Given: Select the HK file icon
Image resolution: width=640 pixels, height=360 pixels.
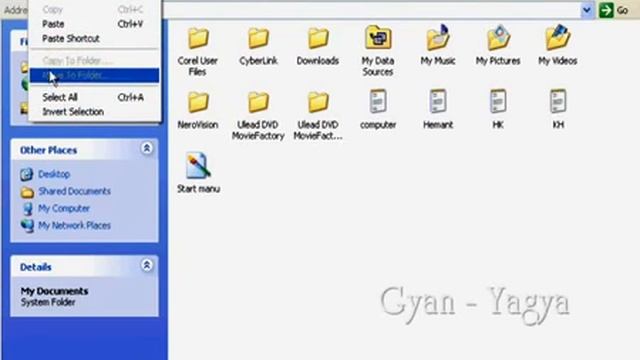Looking at the screenshot, I should point(498,101).
